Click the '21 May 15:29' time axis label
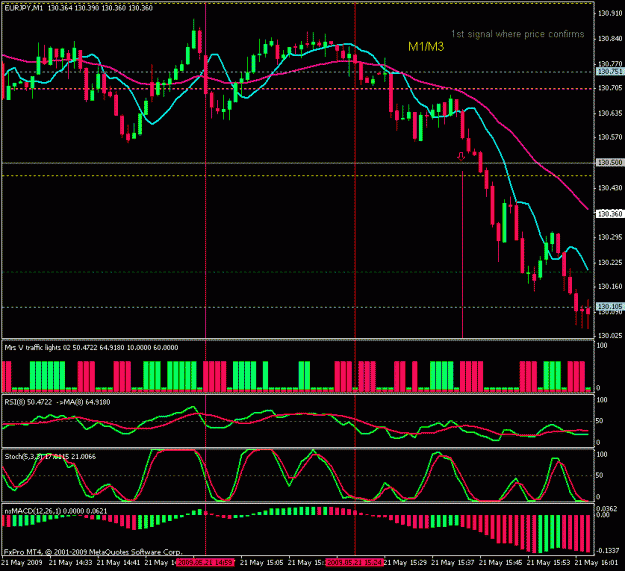Viewport: 625px width, 571px height. (405, 563)
